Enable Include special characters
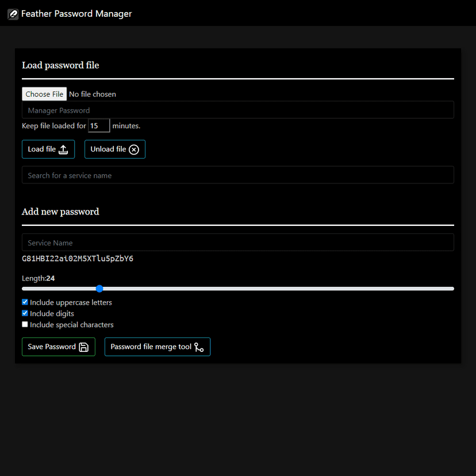This screenshot has height=476, width=476. tap(25, 324)
